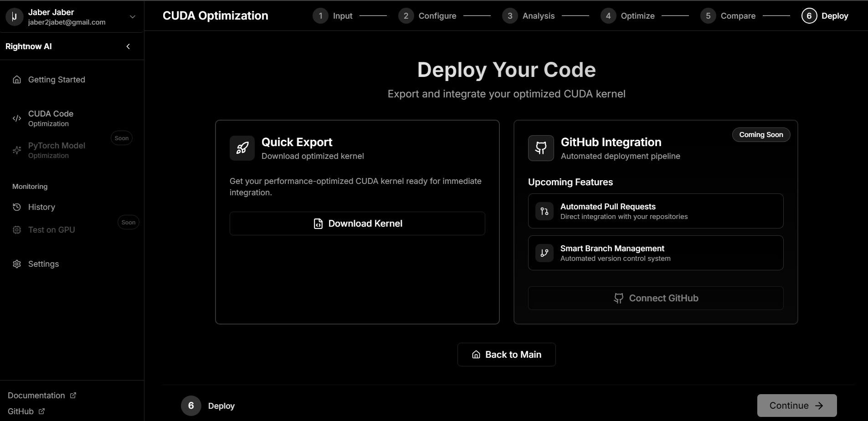Click the user avatar icon
The image size is (868, 421).
pos(15,17)
